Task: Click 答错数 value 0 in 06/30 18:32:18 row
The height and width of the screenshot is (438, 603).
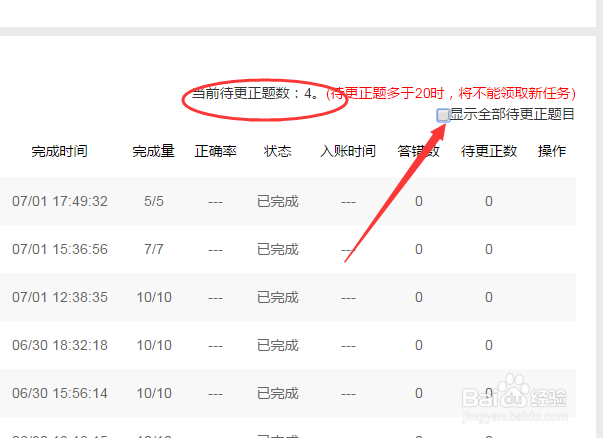Action: 419,345
